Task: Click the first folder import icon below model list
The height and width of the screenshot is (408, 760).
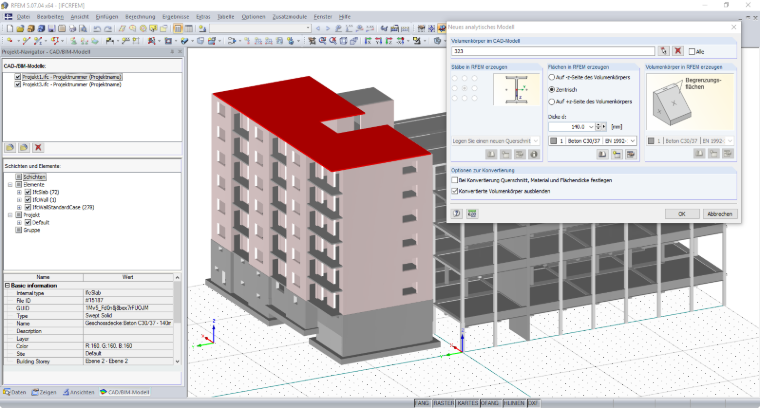Action: 10,147
